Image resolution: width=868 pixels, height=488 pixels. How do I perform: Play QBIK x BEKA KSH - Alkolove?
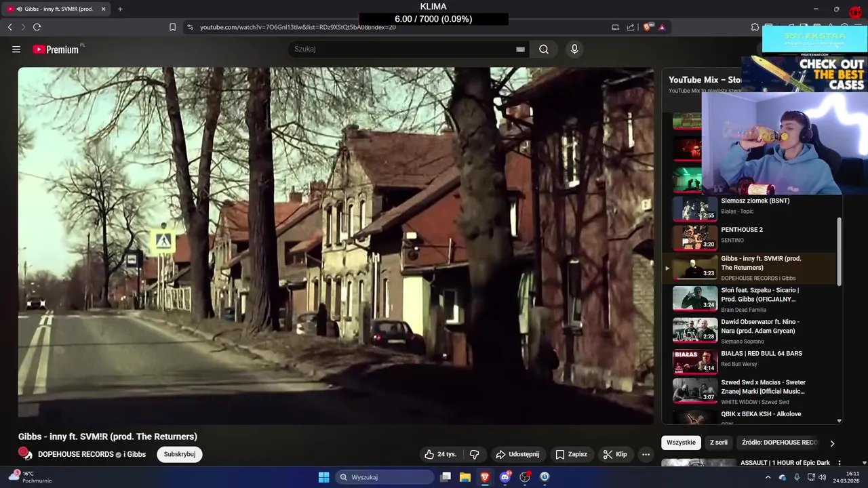761,414
